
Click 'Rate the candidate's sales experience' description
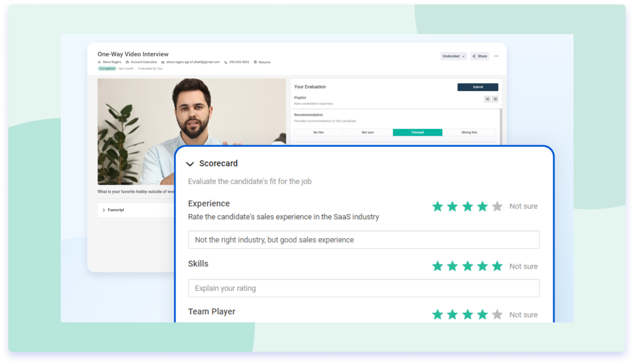(x=284, y=217)
